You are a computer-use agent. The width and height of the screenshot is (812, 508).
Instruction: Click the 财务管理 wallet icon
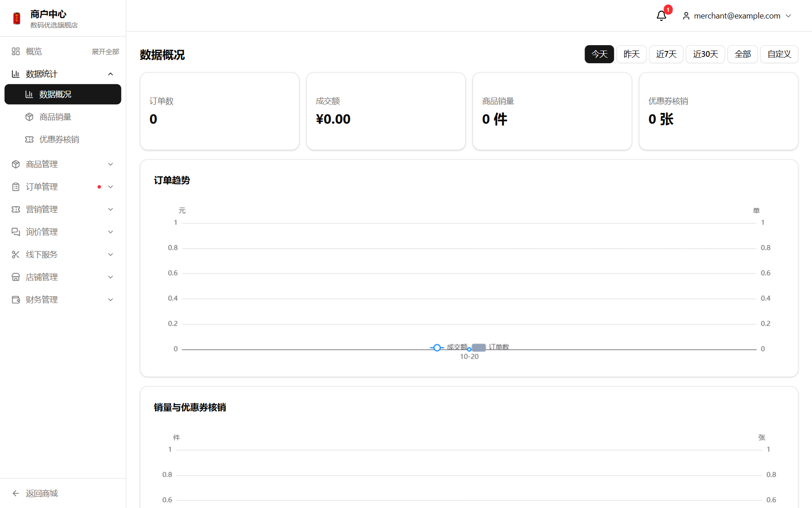(16, 300)
